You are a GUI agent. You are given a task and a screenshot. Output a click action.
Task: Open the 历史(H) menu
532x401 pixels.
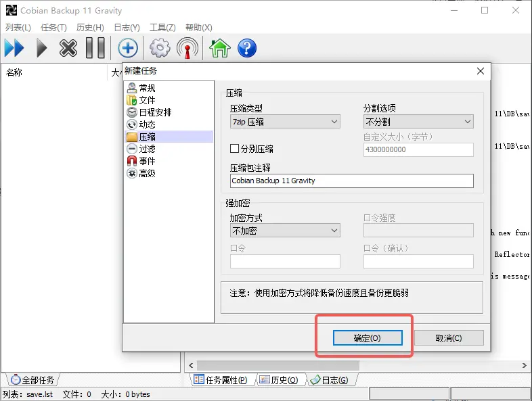[x=90, y=28]
